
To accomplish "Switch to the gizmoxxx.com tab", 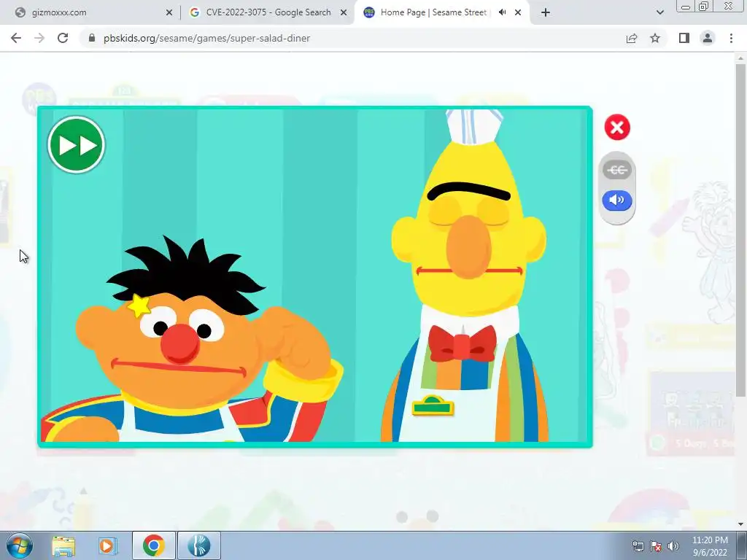I will pos(90,12).
